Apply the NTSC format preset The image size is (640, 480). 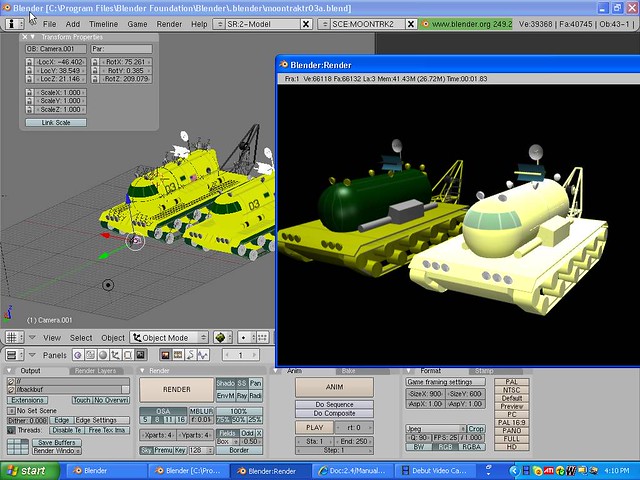511,390
